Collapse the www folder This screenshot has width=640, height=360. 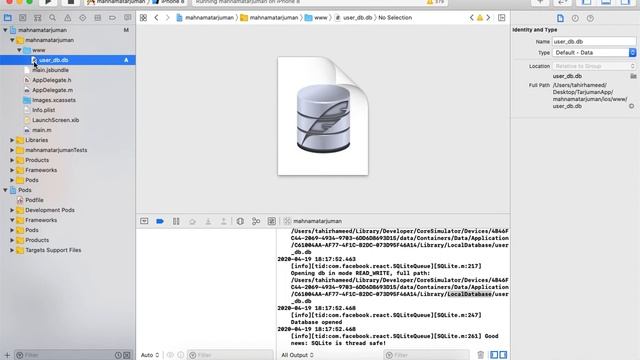click(19, 50)
